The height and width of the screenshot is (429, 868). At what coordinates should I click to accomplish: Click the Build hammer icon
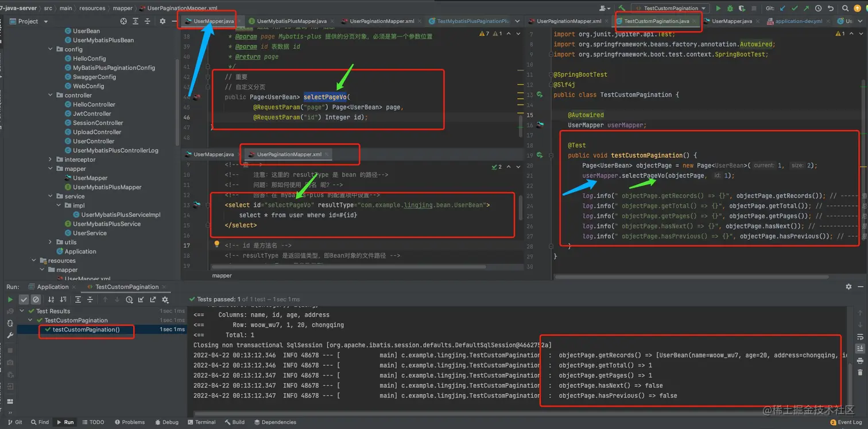[622, 8]
